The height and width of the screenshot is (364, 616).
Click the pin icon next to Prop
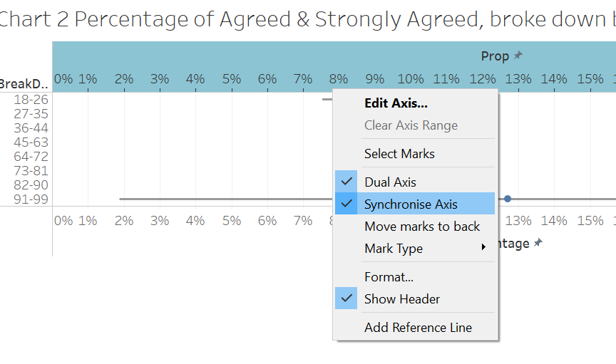click(518, 56)
